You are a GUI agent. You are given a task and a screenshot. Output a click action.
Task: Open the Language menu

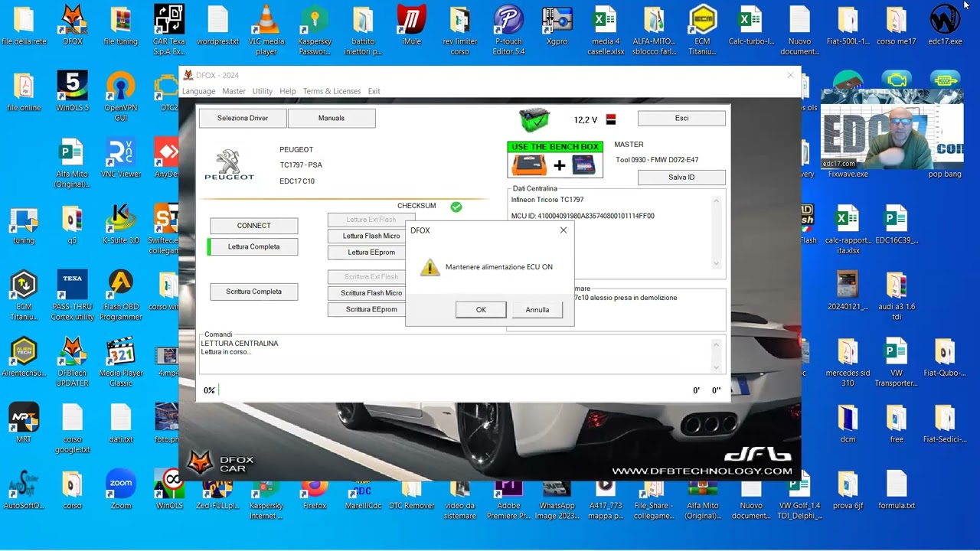point(198,91)
